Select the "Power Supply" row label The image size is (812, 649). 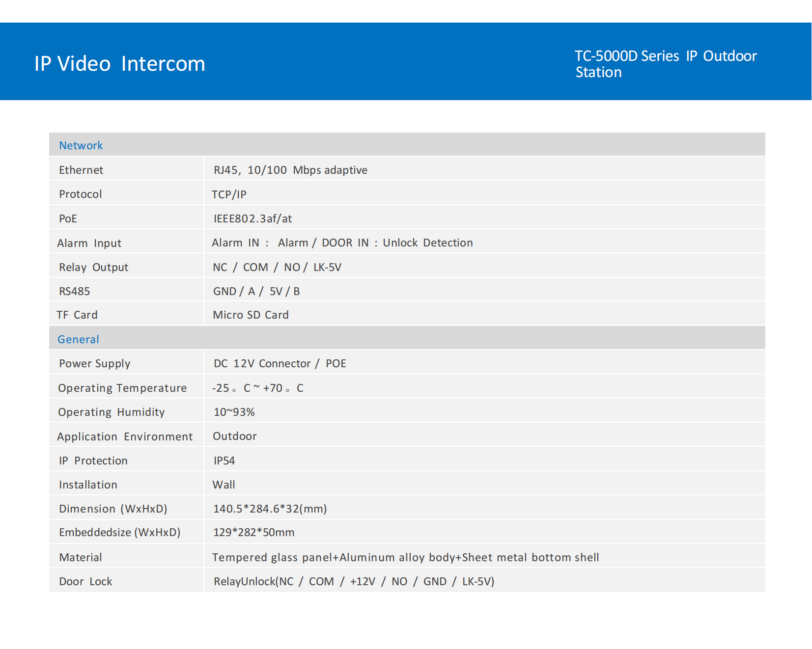[94, 363]
